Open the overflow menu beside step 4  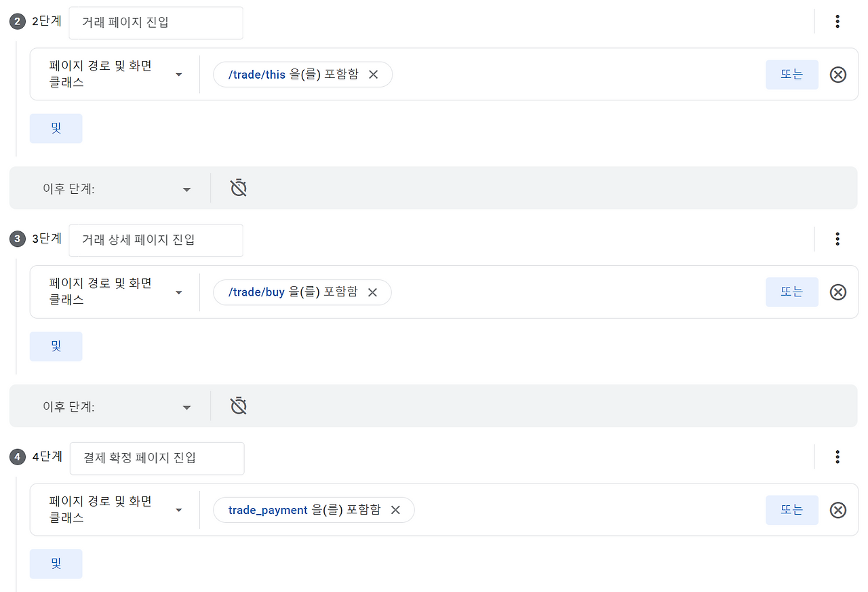coord(837,456)
